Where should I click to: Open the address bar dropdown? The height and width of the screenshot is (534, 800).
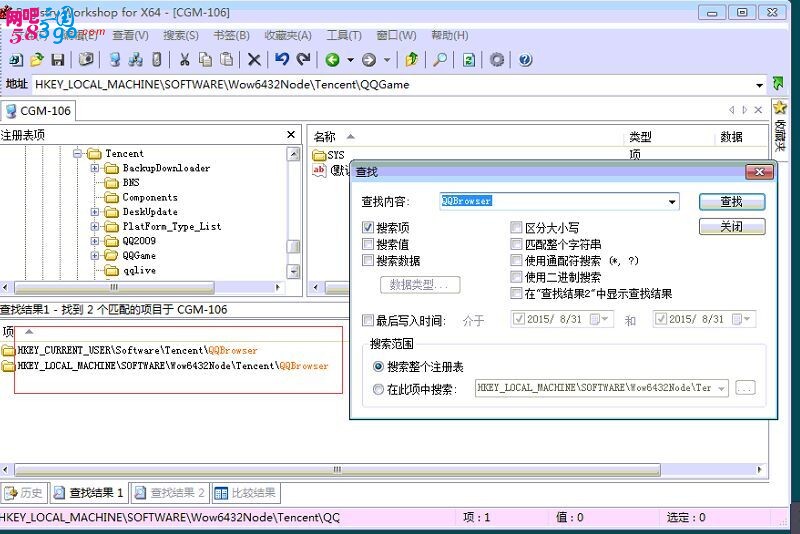pos(760,85)
